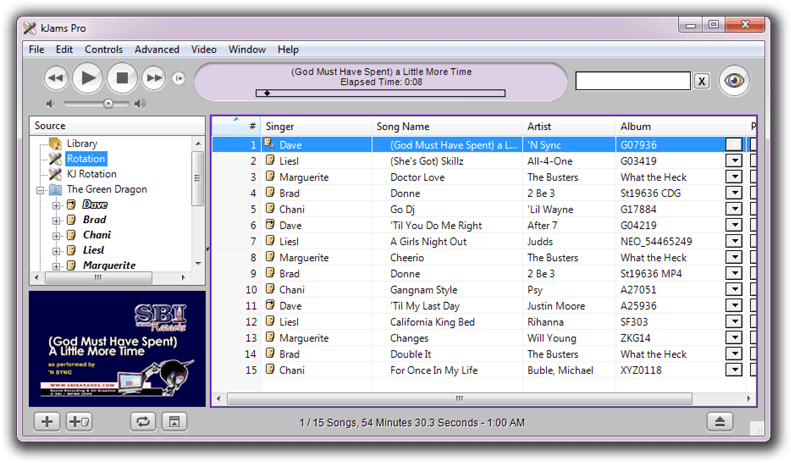
Task: Sort by the Singer column header
Action: tap(280, 126)
